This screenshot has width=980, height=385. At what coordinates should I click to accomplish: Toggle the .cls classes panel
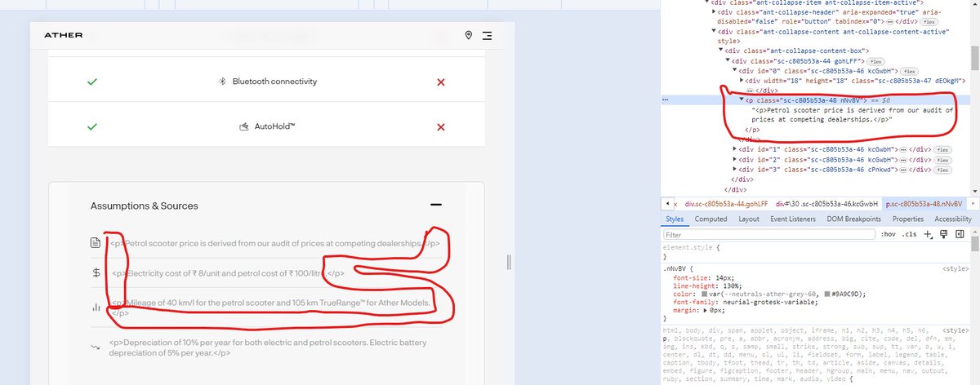pos(907,234)
